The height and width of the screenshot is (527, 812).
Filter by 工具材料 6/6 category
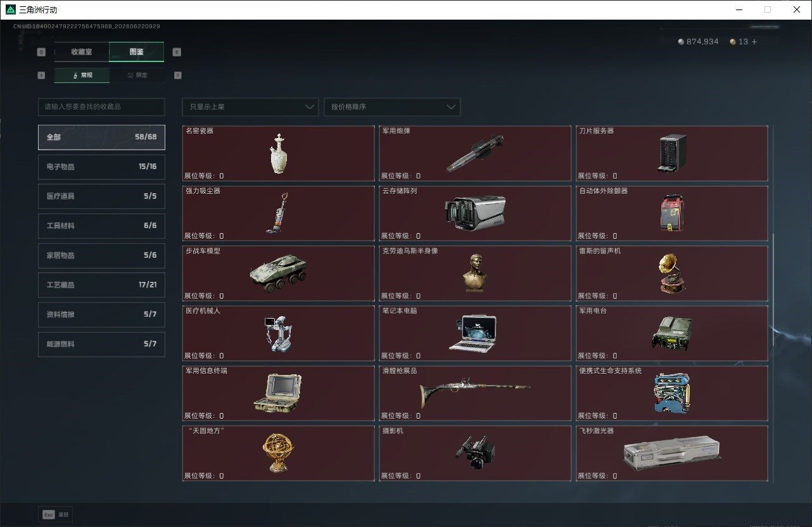tap(101, 225)
